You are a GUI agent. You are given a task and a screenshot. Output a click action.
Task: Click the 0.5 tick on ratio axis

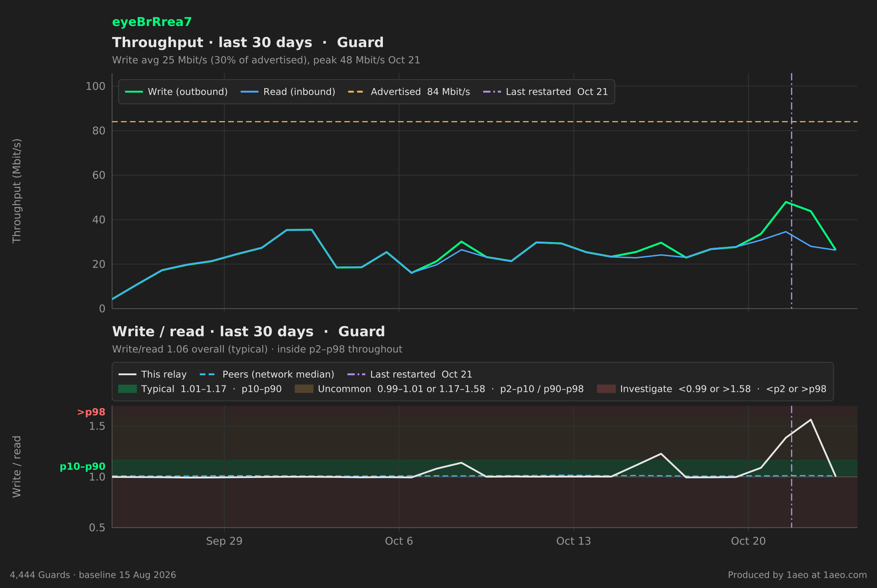click(97, 527)
